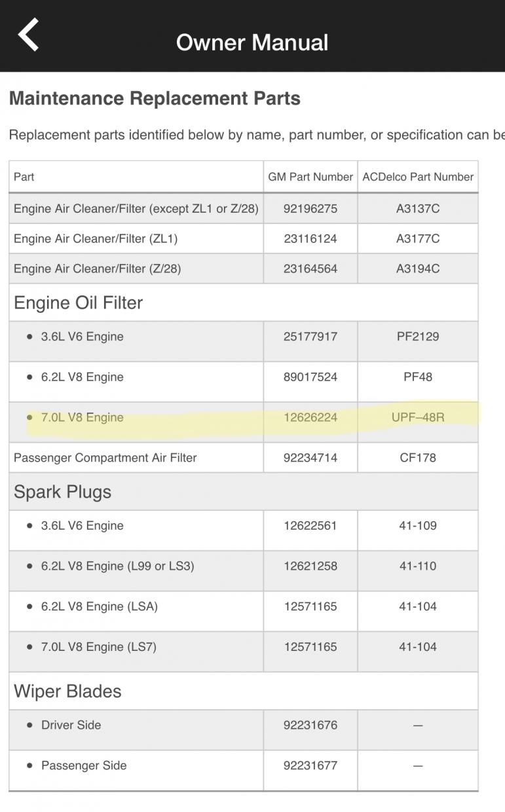This screenshot has width=505, height=812.
Task: Select the Driver Side wiper blade row
Action: coord(71,725)
